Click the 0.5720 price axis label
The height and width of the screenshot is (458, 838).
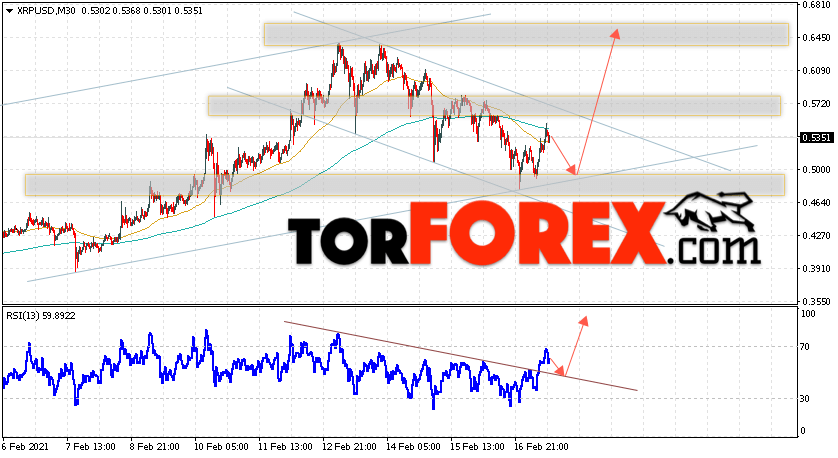click(x=816, y=104)
